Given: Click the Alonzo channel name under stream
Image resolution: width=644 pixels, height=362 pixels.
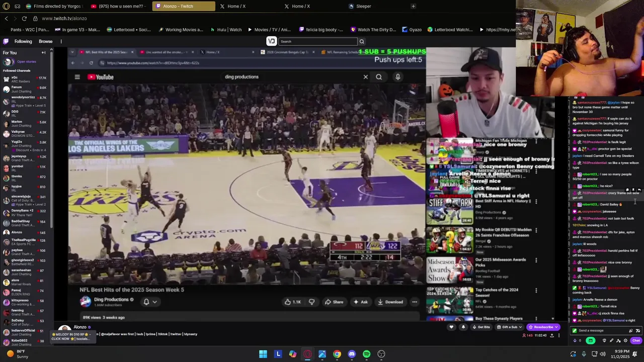Looking at the screenshot, I should 80,327.
